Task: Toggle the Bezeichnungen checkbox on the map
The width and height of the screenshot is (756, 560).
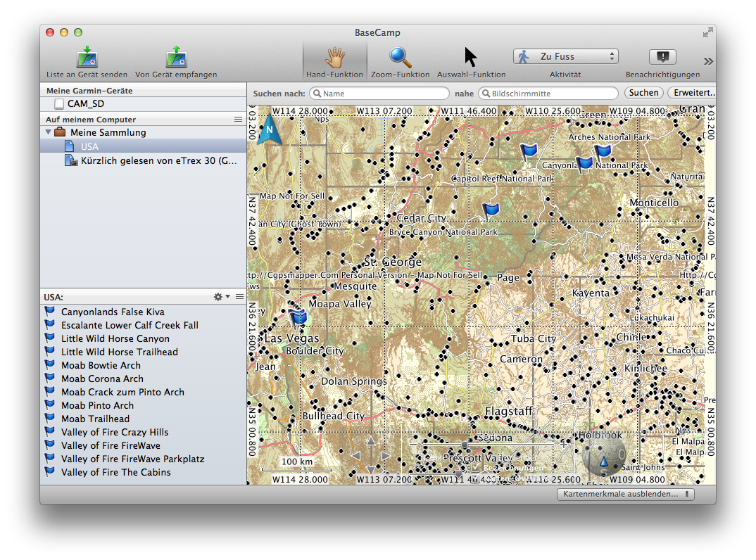Action: (476, 467)
